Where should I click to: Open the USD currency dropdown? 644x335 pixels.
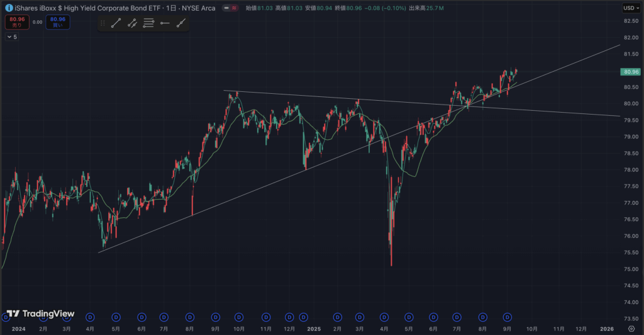[630, 8]
